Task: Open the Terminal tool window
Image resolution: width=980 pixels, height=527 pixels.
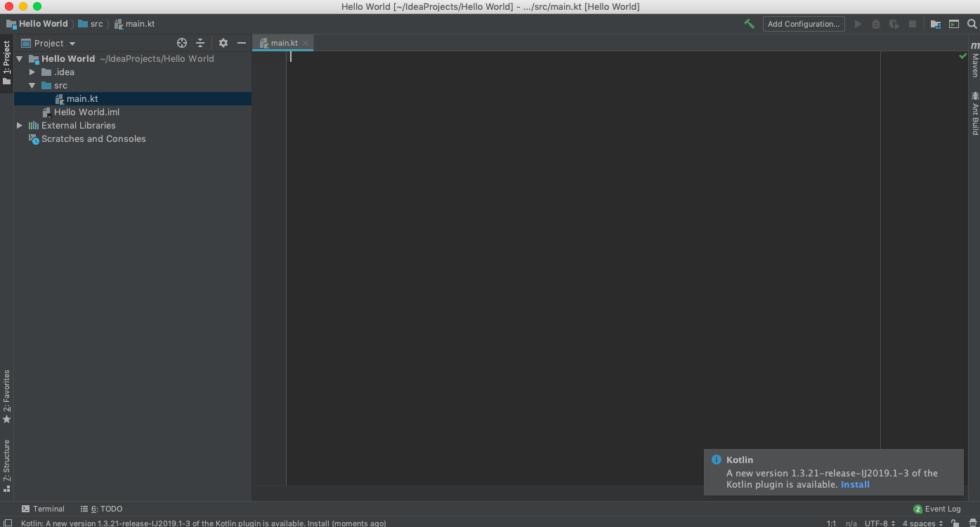Action: (x=43, y=509)
